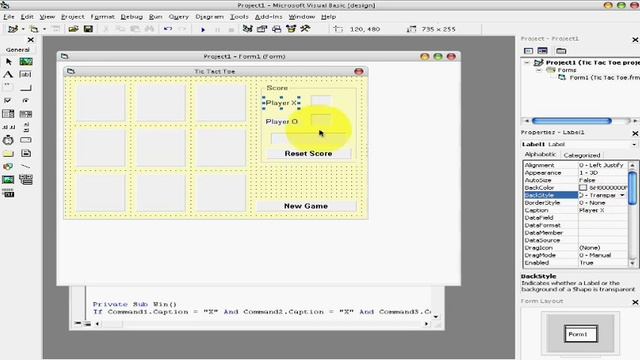Image resolution: width=640 pixels, height=360 pixels.
Task: Click the Form Layout Window toolbar icon
Action: point(276,29)
